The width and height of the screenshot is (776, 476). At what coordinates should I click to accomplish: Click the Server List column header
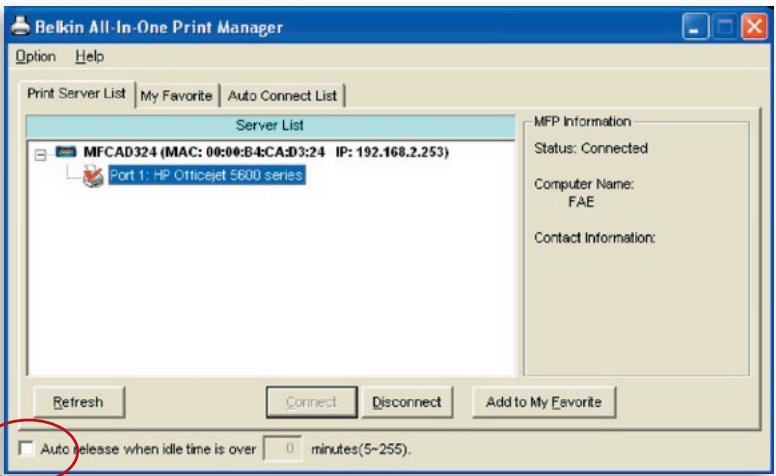270,126
